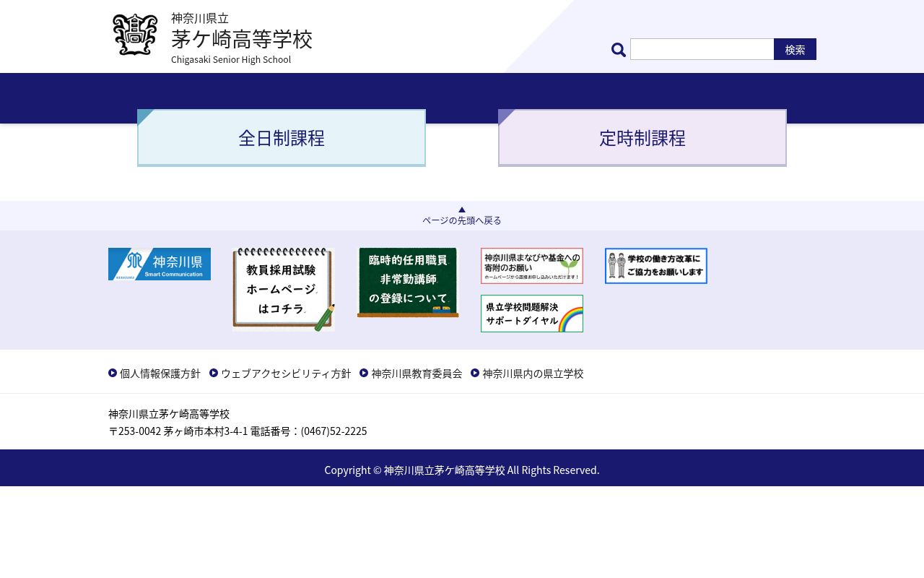Open the 神奈川県 Smart Communication banner
Screen dimensions: 924x578
coord(160,264)
